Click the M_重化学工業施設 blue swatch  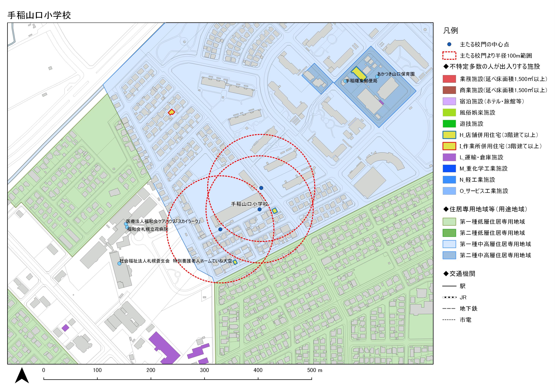(449, 169)
